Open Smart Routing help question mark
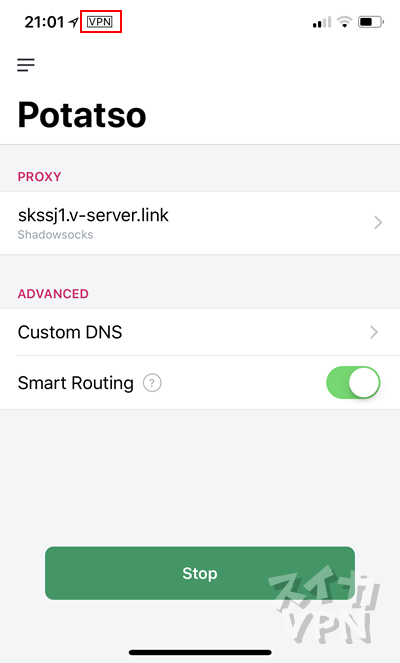 pos(152,383)
